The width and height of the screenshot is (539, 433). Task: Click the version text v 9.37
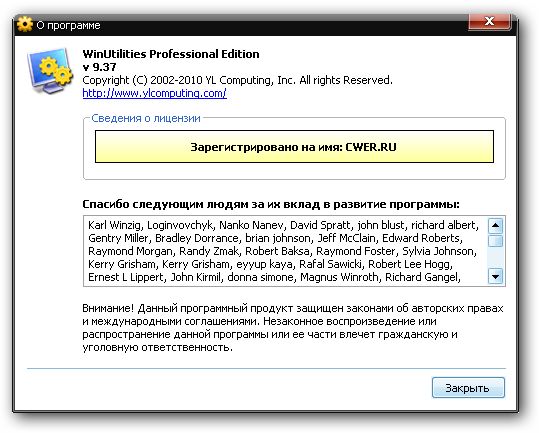99,67
